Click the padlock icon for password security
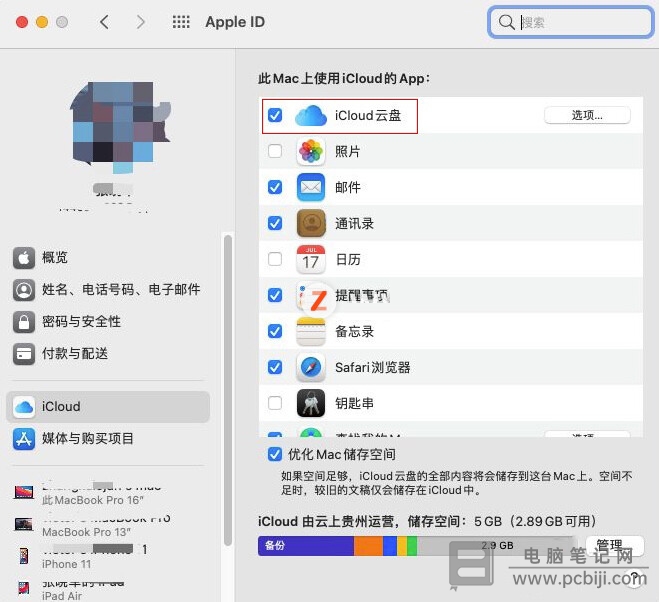 pyautogui.click(x=24, y=322)
